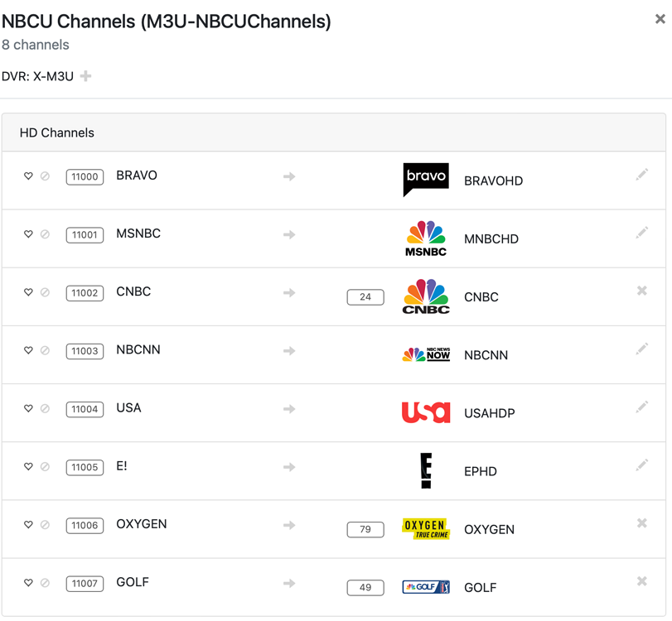
Task: Open the edit pencil for BRAVOHD
Action: 642,174
